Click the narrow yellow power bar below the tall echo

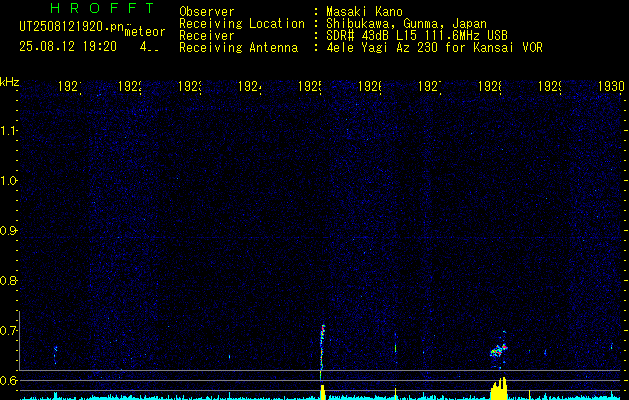(x=322, y=392)
